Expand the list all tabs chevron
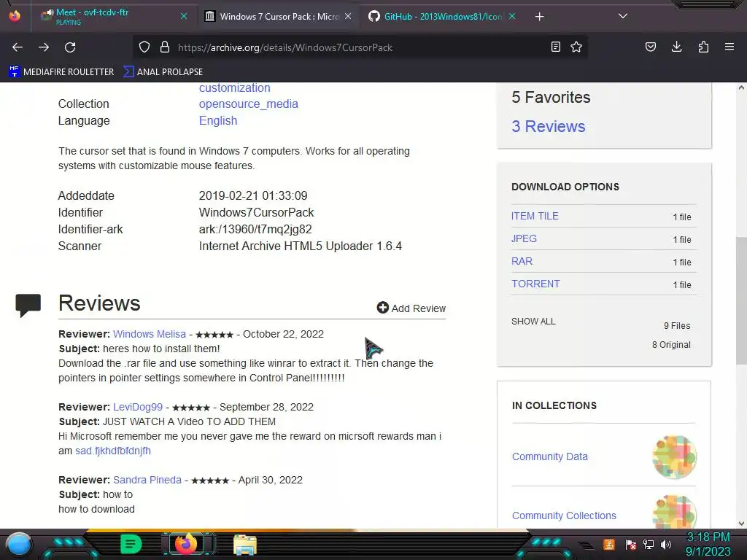The image size is (747, 560). (623, 16)
